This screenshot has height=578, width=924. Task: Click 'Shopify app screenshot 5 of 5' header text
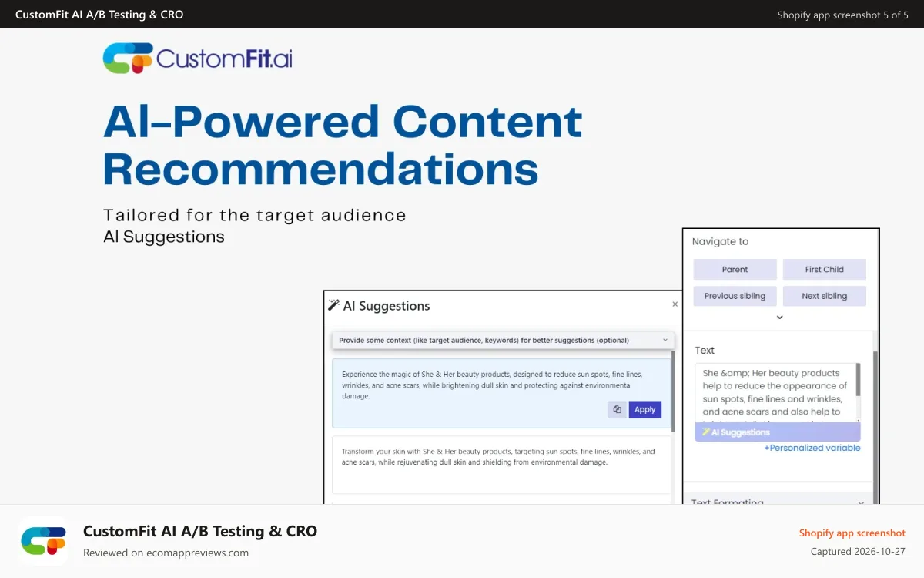click(x=842, y=15)
